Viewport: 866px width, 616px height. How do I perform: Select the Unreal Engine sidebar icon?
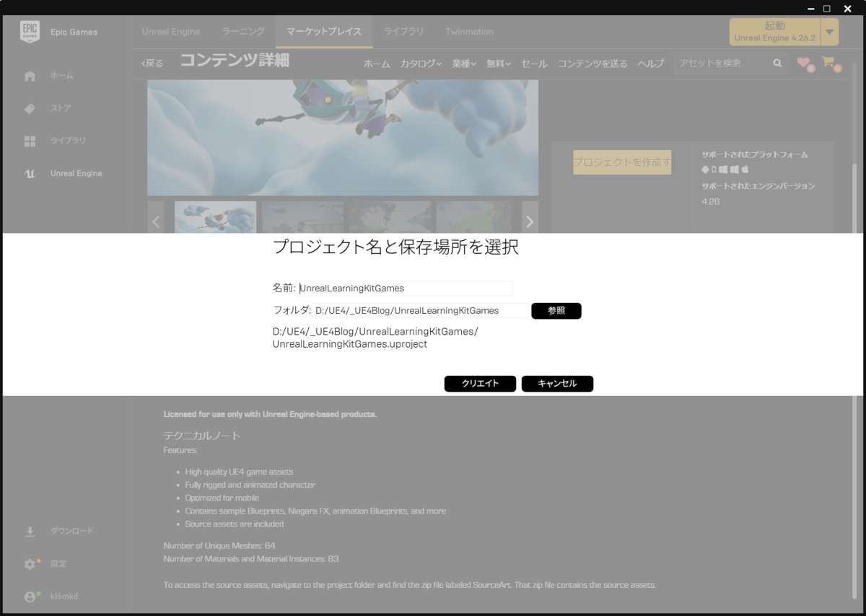[30, 174]
